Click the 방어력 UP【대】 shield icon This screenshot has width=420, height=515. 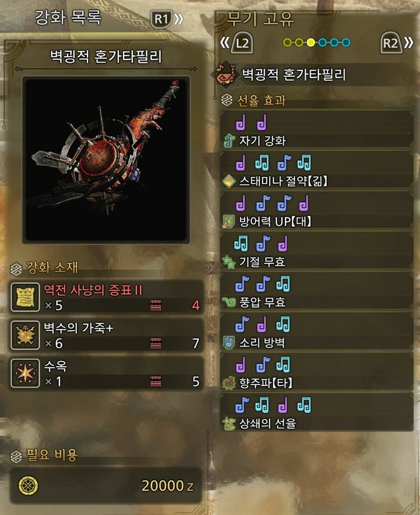pyautogui.click(x=229, y=222)
